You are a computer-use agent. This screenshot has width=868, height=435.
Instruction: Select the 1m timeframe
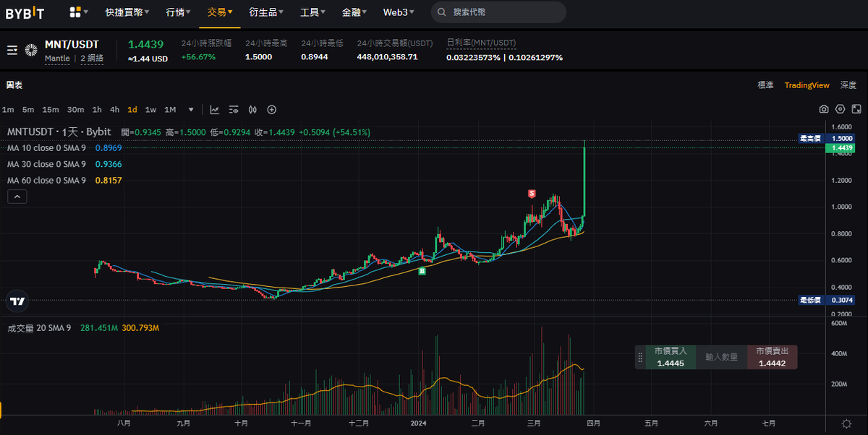8,110
